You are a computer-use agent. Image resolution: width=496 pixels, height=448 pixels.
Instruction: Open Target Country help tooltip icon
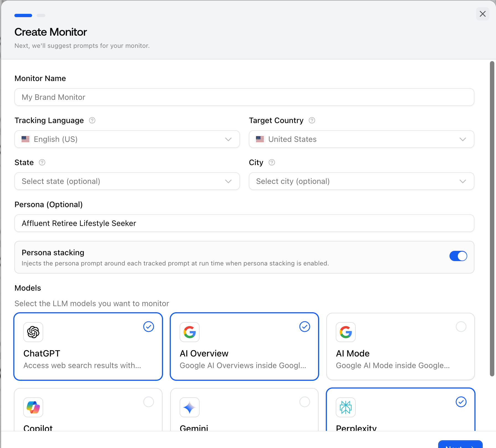[x=312, y=120]
